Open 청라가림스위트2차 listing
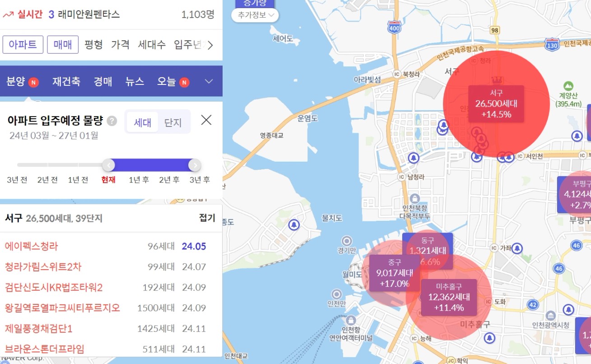This screenshot has height=364, width=591. click(43, 267)
